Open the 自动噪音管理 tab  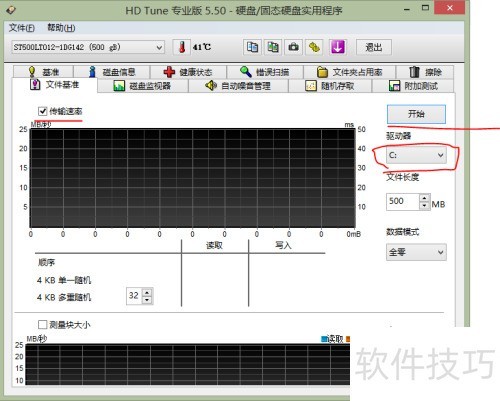pos(238,86)
